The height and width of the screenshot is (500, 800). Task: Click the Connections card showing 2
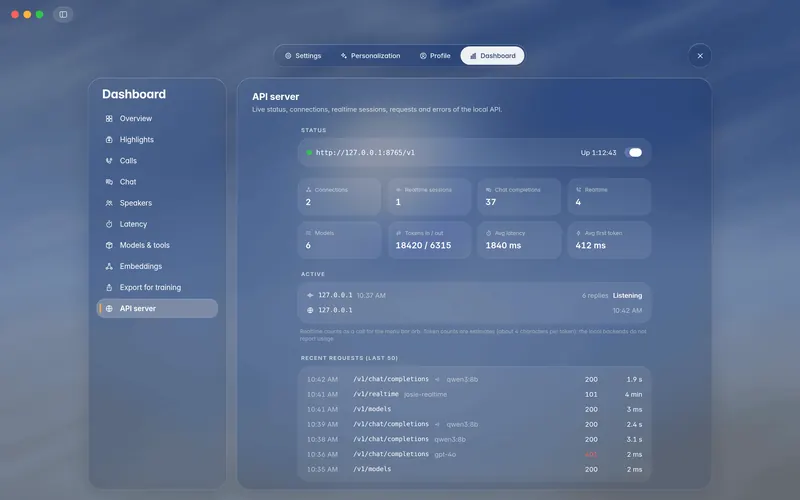[339, 196]
